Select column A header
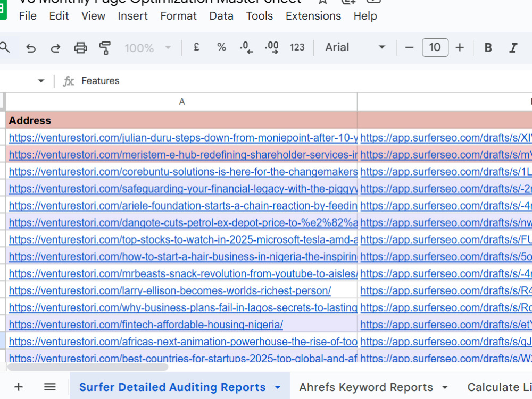Screen dimensions: 532x399 [x=182, y=102]
